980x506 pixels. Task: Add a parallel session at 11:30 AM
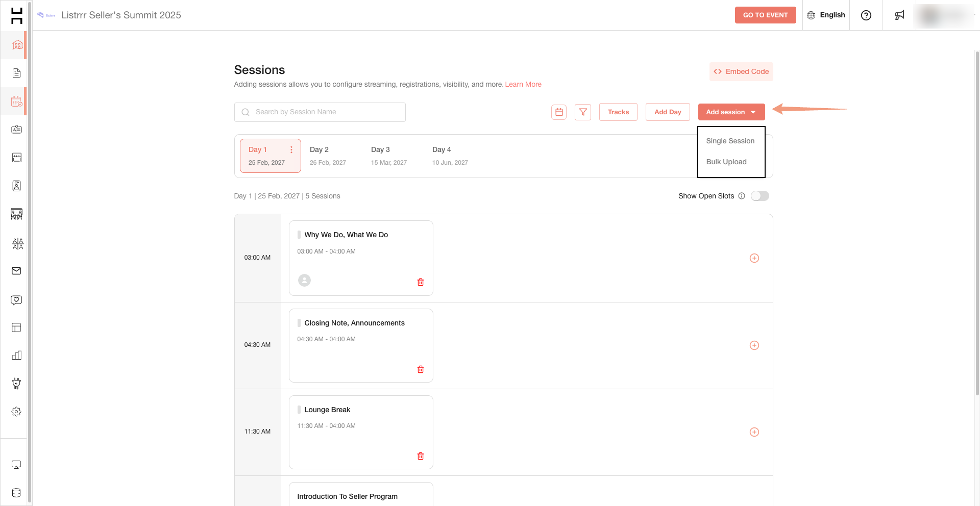click(x=754, y=432)
